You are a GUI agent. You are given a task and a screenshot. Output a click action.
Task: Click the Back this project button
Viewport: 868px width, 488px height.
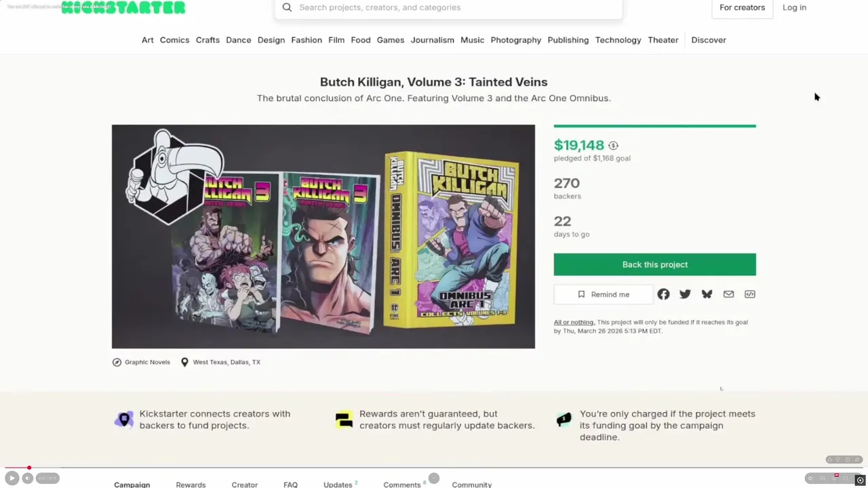coord(654,264)
